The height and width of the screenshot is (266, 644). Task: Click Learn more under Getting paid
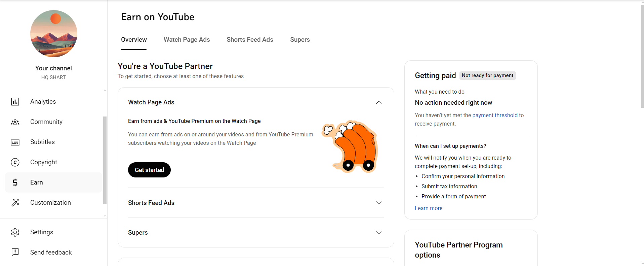[429, 208]
